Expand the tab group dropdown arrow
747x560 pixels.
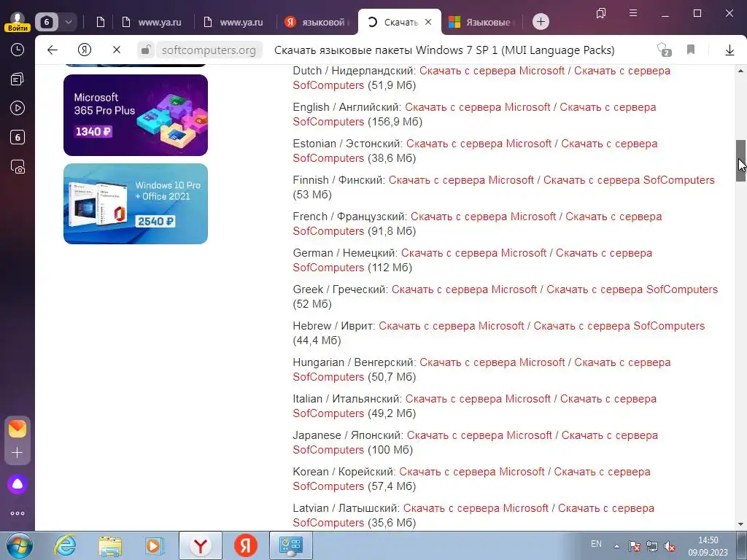click(x=68, y=22)
